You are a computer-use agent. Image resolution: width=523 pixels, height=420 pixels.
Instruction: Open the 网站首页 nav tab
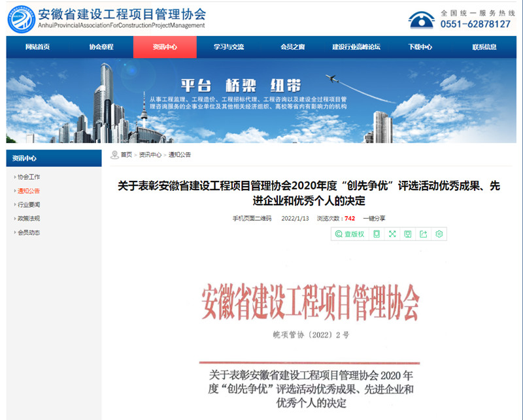tap(38, 47)
